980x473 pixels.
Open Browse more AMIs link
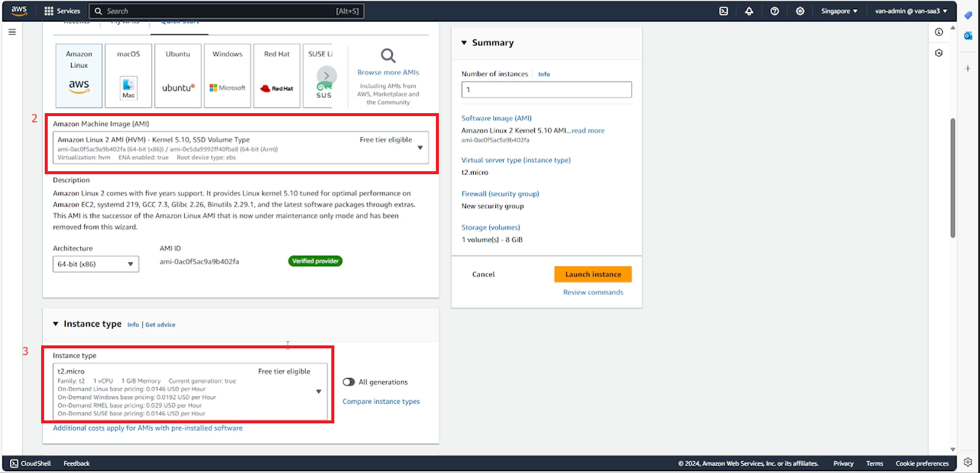click(x=388, y=72)
